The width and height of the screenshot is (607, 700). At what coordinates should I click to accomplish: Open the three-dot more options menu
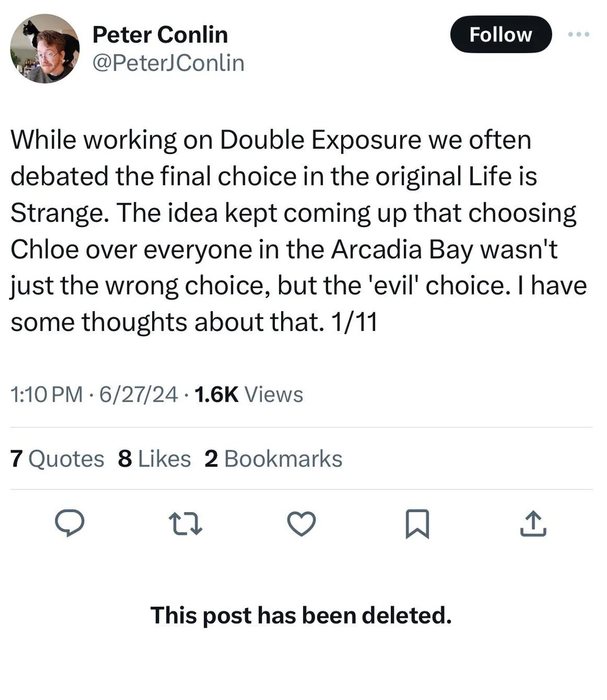coord(579,35)
